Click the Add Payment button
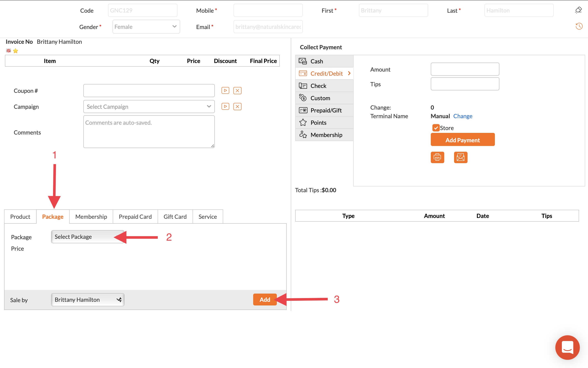 463,140
